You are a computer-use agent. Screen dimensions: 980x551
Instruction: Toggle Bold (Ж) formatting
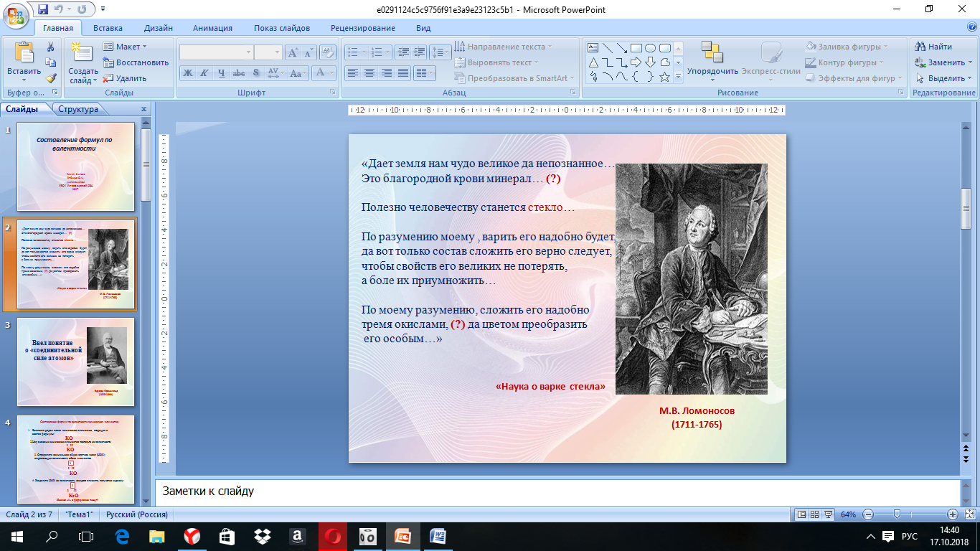coord(187,73)
